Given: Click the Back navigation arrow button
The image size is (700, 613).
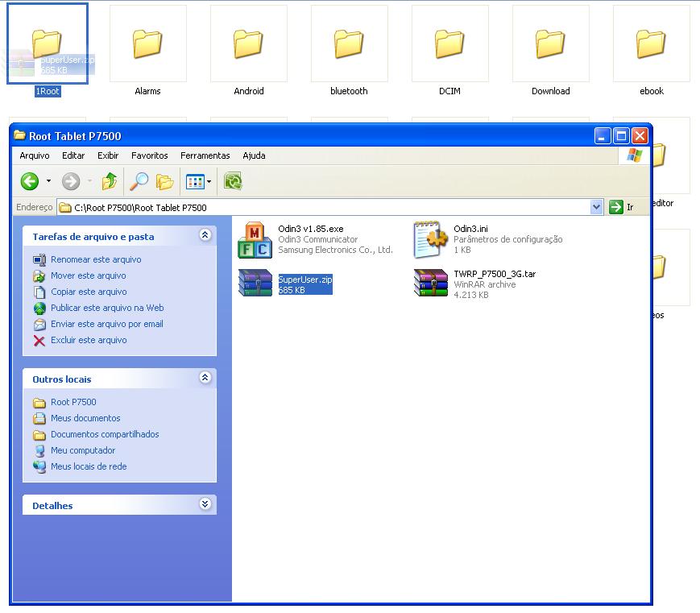Looking at the screenshot, I should pos(30,182).
